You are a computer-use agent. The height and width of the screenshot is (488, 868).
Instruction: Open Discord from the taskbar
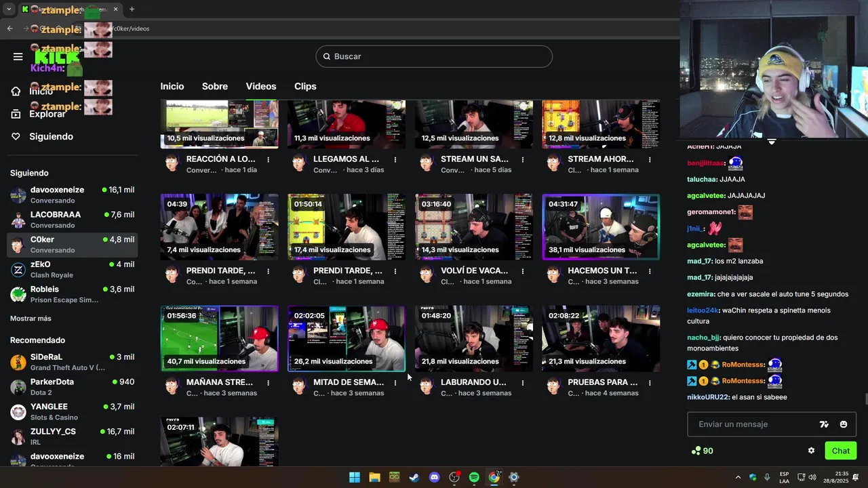(x=435, y=477)
